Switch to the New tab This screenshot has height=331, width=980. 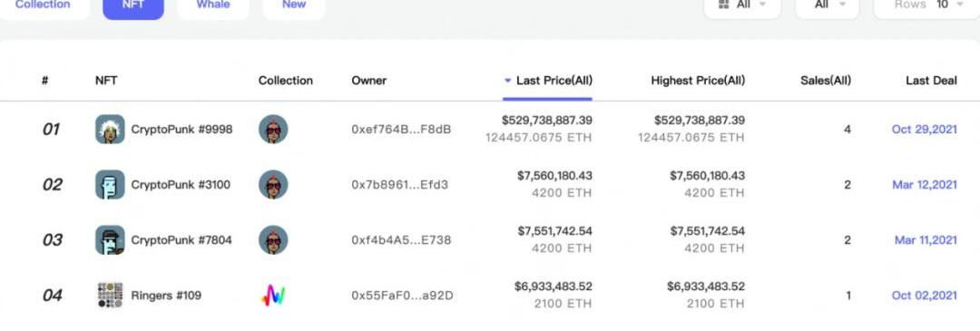pos(294,6)
